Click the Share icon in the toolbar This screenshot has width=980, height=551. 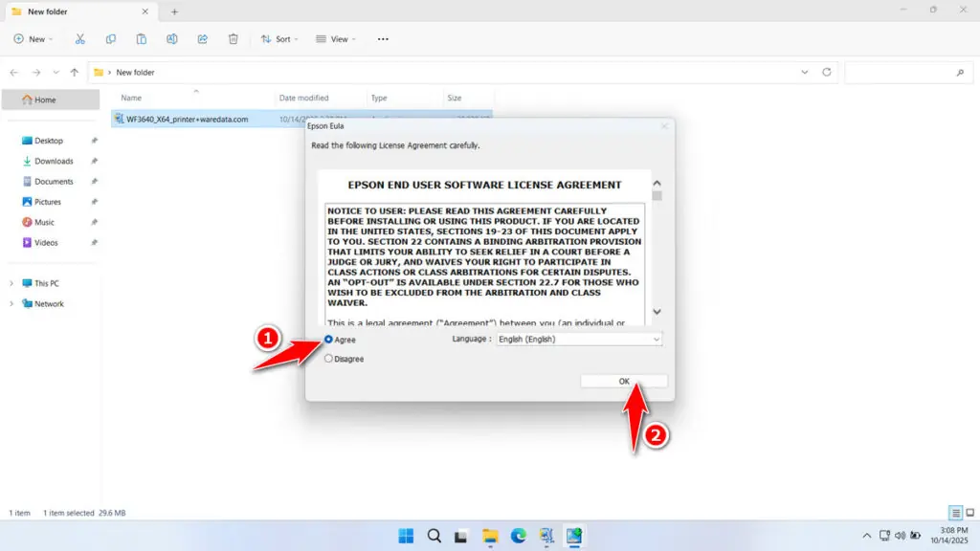tap(202, 39)
